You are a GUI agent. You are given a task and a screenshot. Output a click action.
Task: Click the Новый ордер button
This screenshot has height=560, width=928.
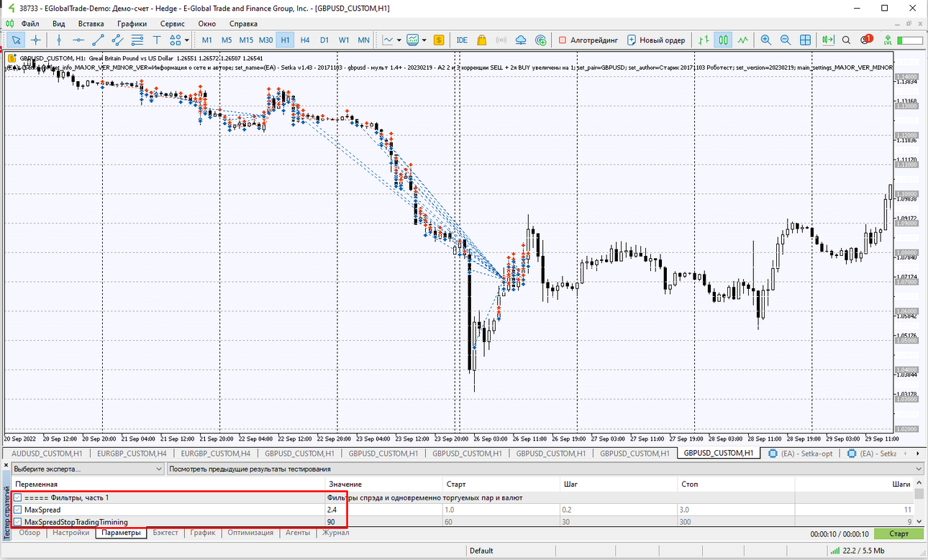[656, 40]
